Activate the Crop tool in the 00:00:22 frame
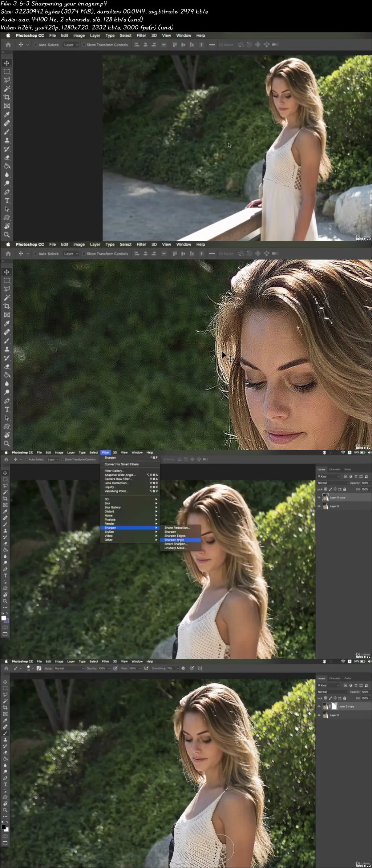The image size is (372, 868). [7, 97]
